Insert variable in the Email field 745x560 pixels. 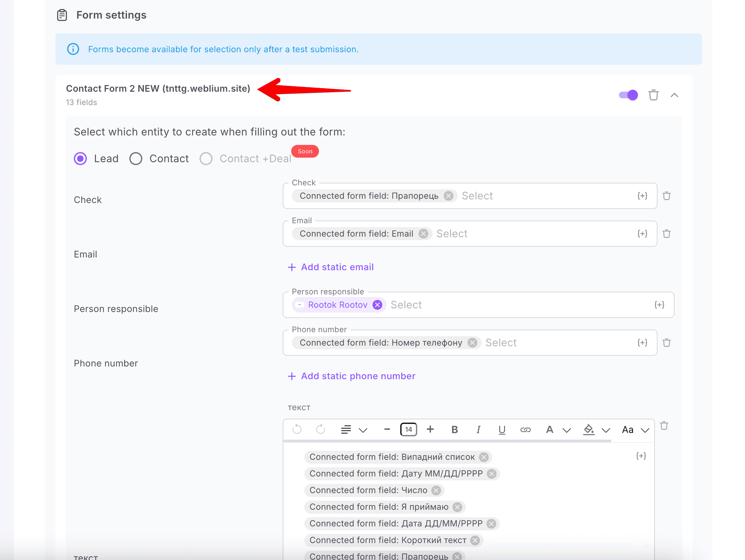[x=642, y=234]
